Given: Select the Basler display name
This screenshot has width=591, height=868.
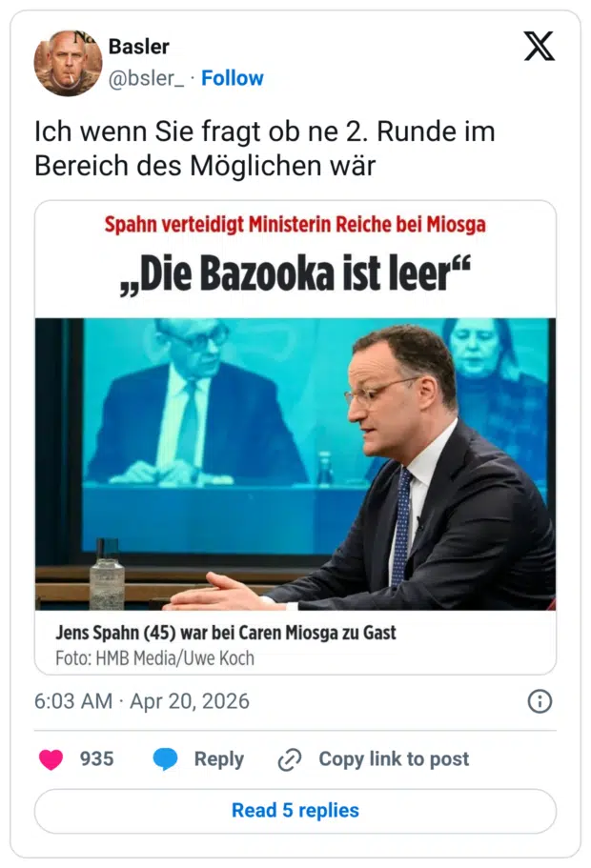Looking at the screenshot, I should click(139, 47).
